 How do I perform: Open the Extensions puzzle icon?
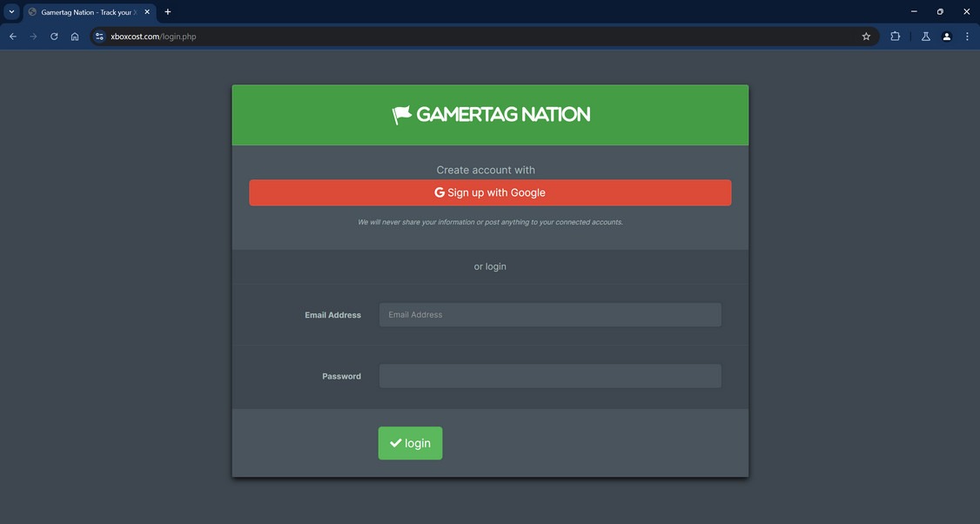pyautogui.click(x=895, y=37)
